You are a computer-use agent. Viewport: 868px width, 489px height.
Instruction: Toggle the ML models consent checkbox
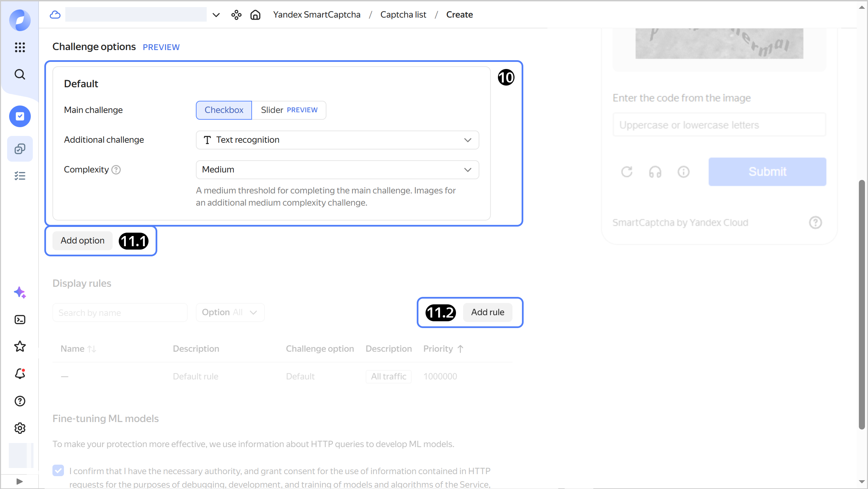click(58, 470)
